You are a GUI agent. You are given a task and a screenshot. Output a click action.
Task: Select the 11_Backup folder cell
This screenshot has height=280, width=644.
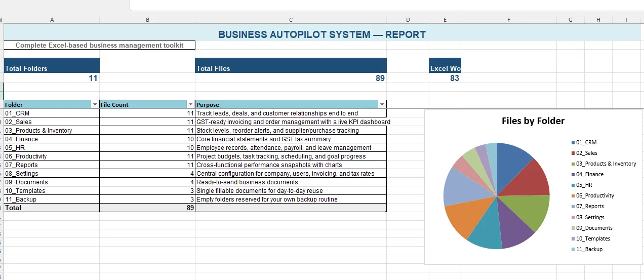52,199
